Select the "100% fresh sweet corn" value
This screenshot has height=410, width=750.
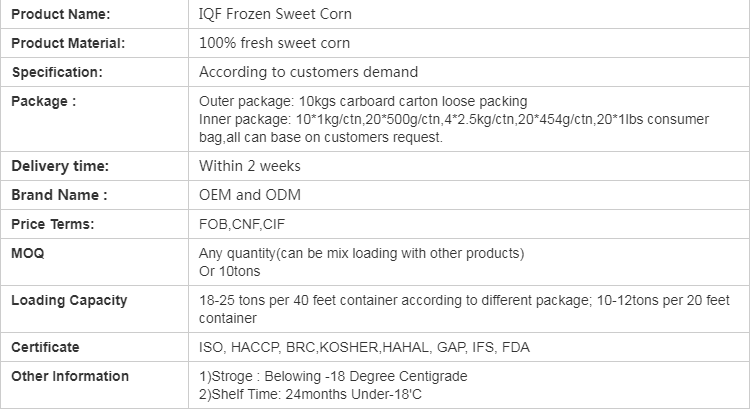point(274,43)
